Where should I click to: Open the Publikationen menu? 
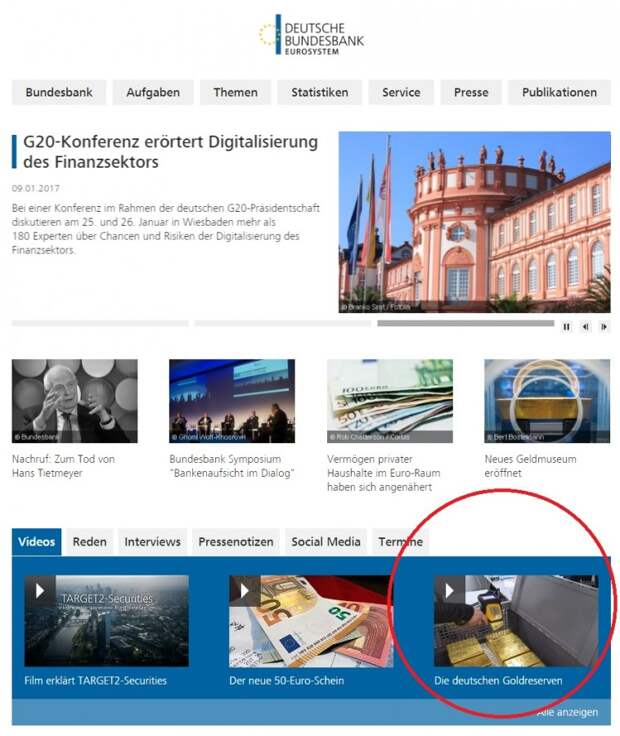point(559,92)
